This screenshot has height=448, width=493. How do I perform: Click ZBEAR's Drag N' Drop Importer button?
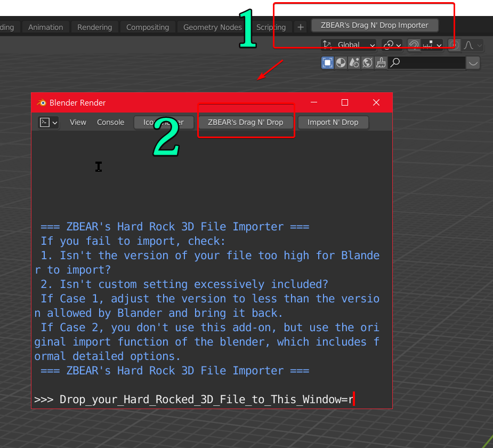pos(375,25)
